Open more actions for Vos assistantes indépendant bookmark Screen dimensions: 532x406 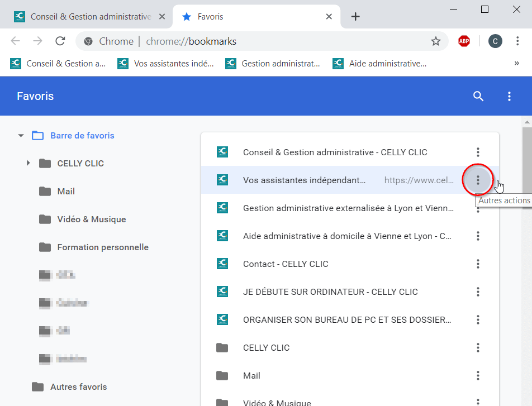(478, 180)
